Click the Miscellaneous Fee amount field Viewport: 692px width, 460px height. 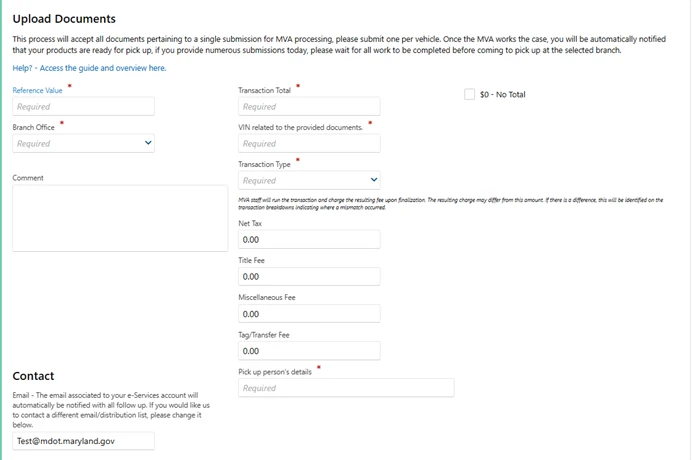309,314
